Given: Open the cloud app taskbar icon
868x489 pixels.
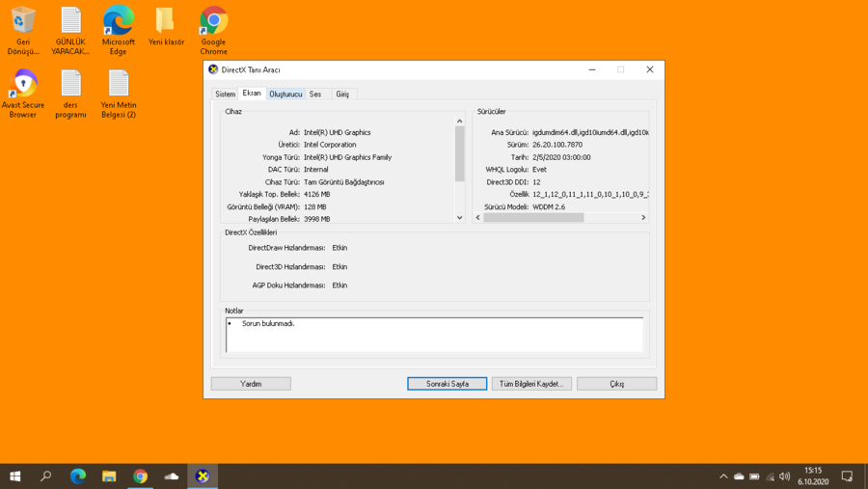Looking at the screenshot, I should click(172, 476).
